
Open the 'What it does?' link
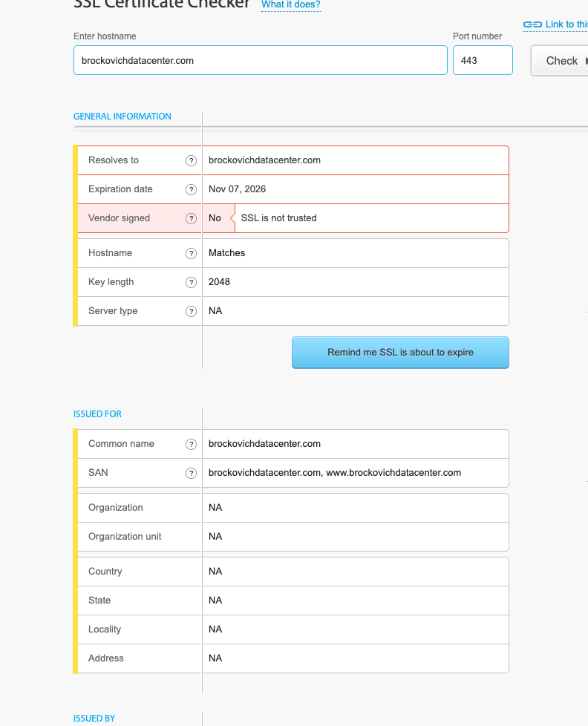(291, 4)
